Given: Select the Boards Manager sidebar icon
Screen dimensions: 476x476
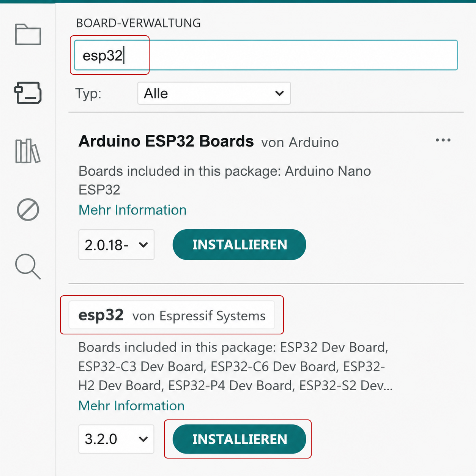Looking at the screenshot, I should point(28,93).
